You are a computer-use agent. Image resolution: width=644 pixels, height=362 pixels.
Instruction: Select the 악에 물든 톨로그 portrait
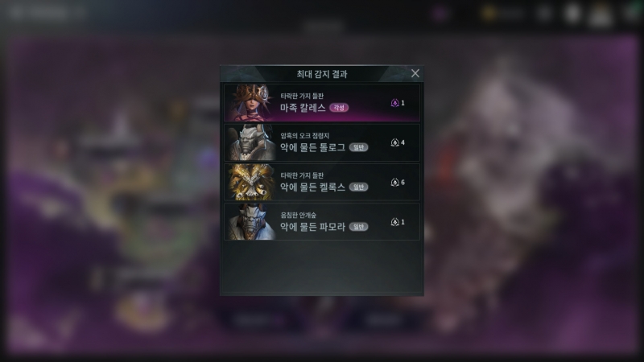[x=251, y=142]
